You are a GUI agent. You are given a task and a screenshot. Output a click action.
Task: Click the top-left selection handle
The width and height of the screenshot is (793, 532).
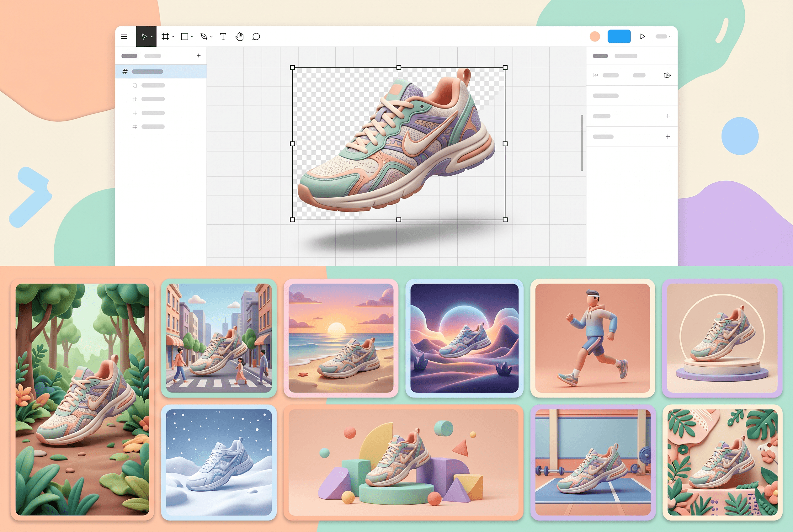pos(292,67)
